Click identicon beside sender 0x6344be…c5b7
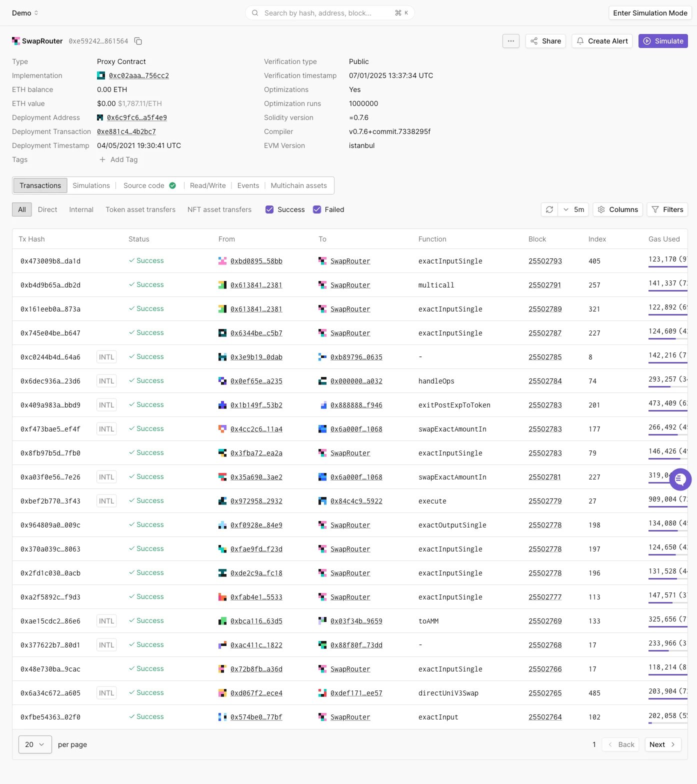The image size is (697, 784). 222,333
